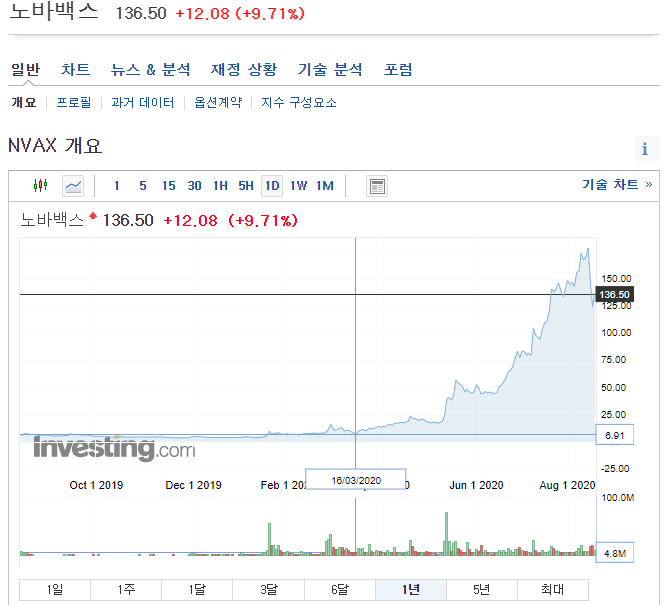Click the 50.00 price axis label
The image size is (672, 605).
613,387
